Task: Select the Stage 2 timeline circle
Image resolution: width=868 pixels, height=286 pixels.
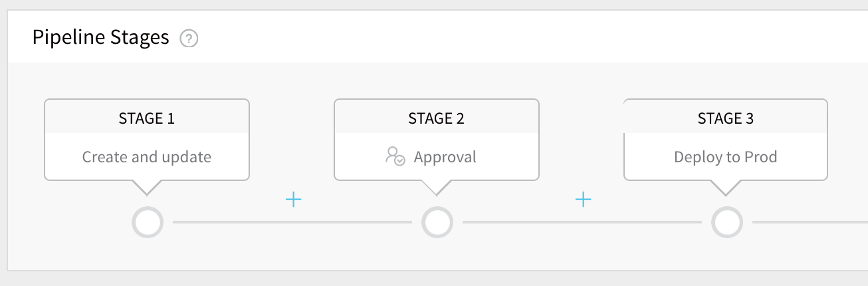Action: coord(437,222)
